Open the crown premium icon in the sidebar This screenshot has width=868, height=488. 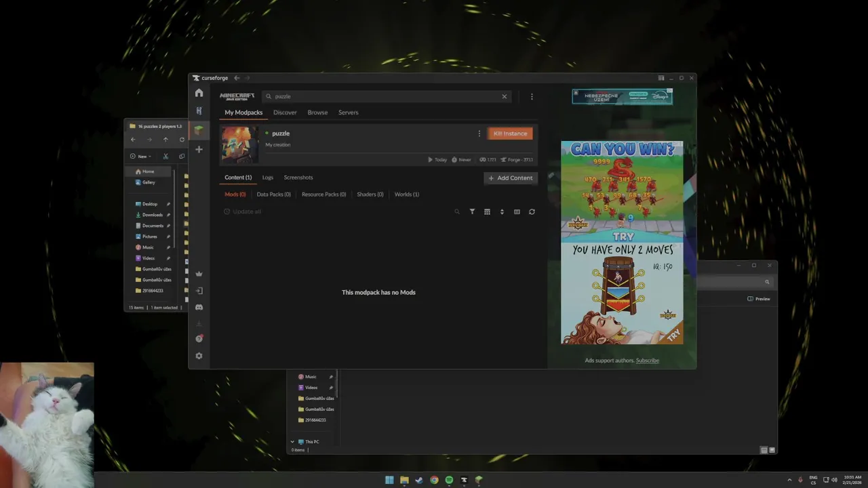199,274
